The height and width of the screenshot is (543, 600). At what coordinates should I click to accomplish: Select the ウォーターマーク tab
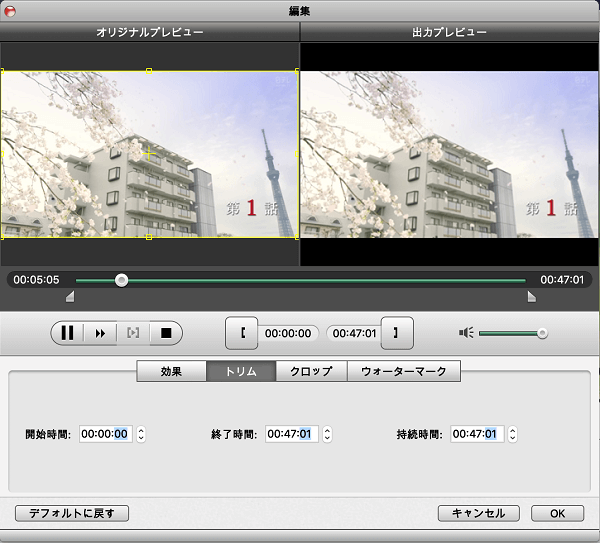(x=404, y=371)
